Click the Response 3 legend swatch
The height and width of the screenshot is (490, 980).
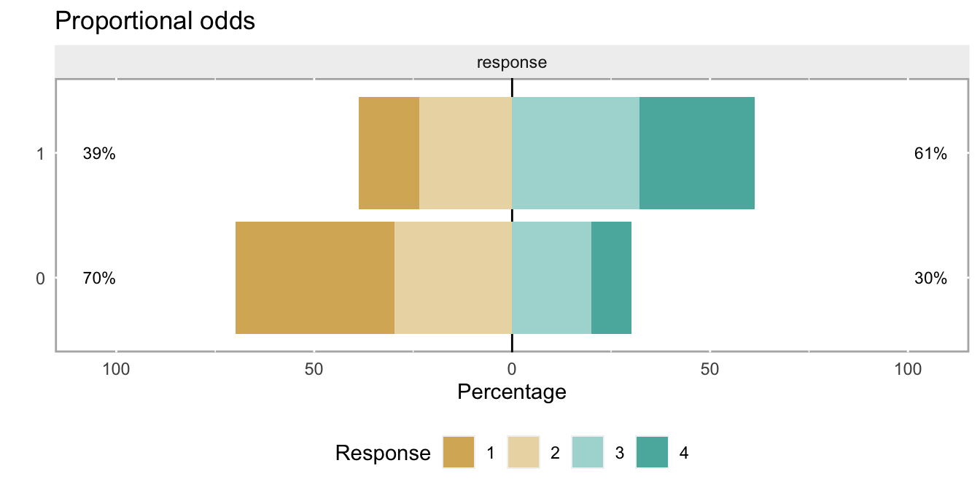[588, 453]
